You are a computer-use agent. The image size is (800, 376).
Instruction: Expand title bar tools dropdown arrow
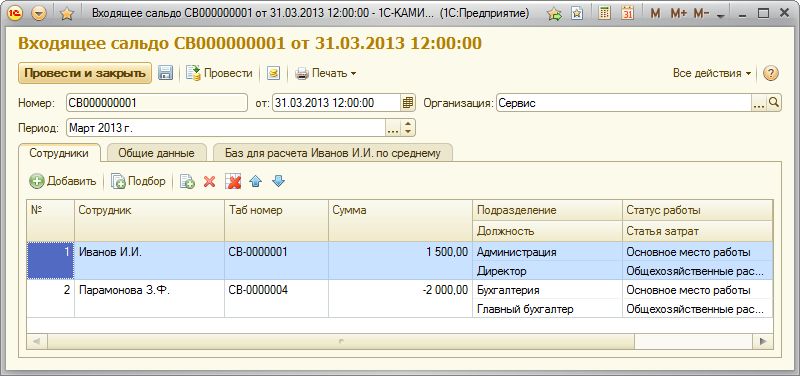(720, 16)
